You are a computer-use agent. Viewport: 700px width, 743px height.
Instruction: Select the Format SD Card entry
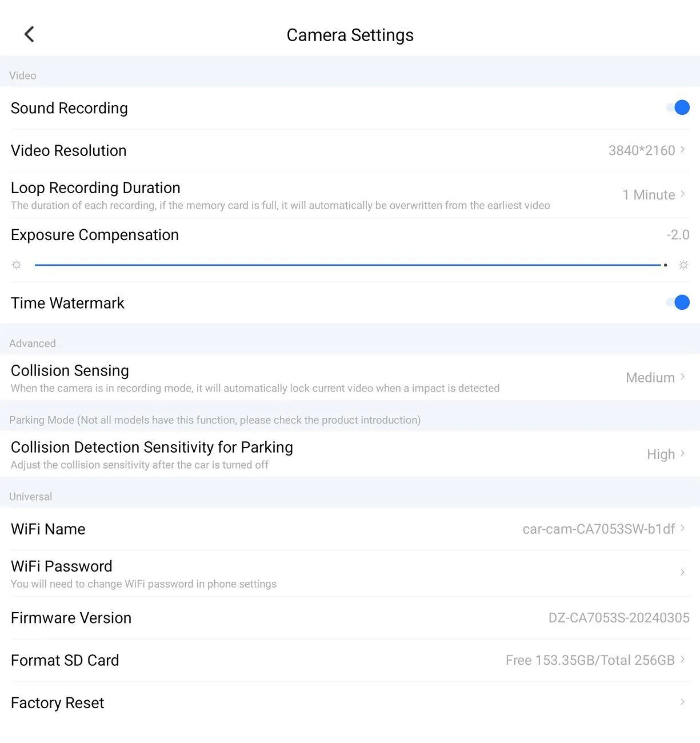point(65,661)
